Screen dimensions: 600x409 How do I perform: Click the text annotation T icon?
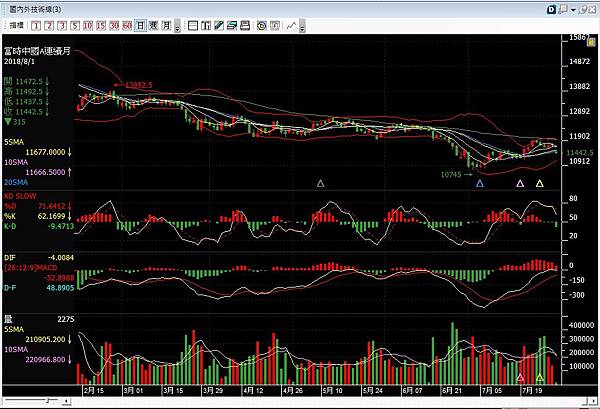[x=206, y=26]
